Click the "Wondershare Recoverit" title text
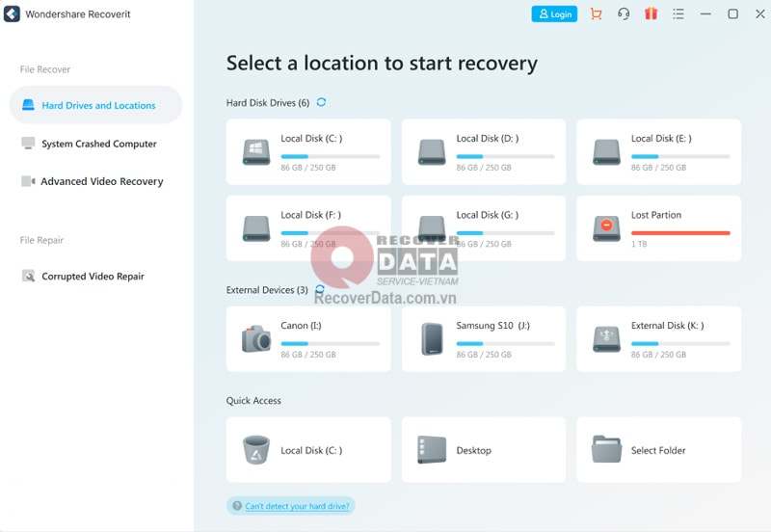This screenshot has height=532, width=771. click(x=78, y=14)
